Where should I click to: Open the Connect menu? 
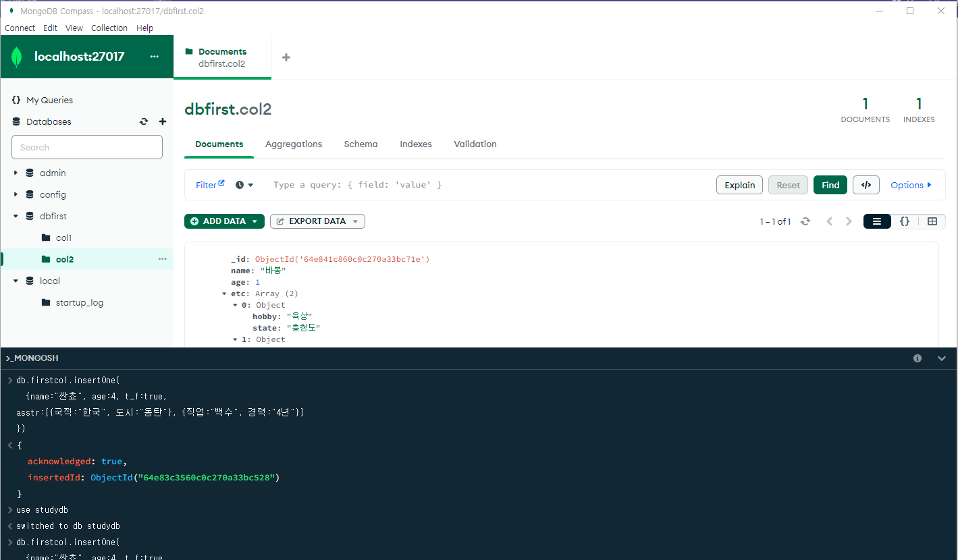(x=20, y=28)
